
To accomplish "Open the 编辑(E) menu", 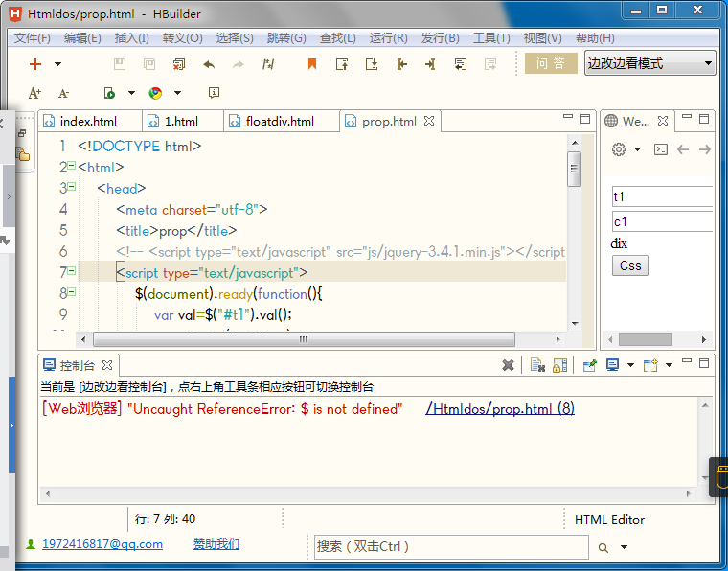I will [x=82, y=38].
